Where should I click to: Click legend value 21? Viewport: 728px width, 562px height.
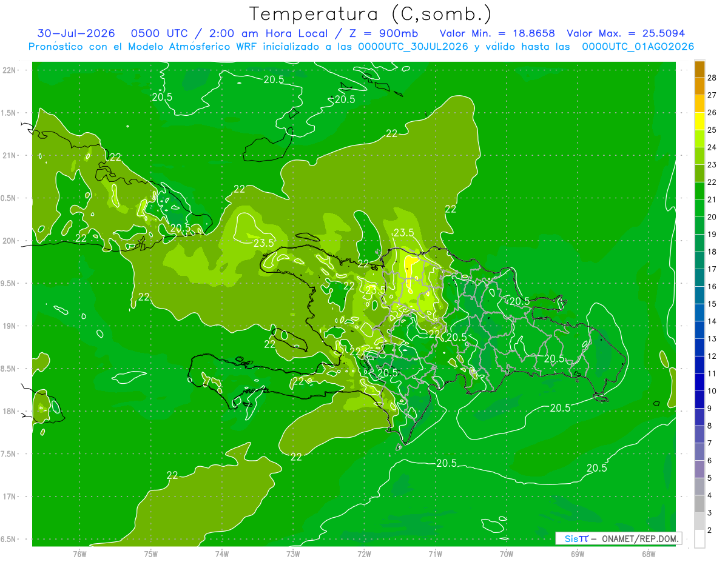(x=712, y=199)
